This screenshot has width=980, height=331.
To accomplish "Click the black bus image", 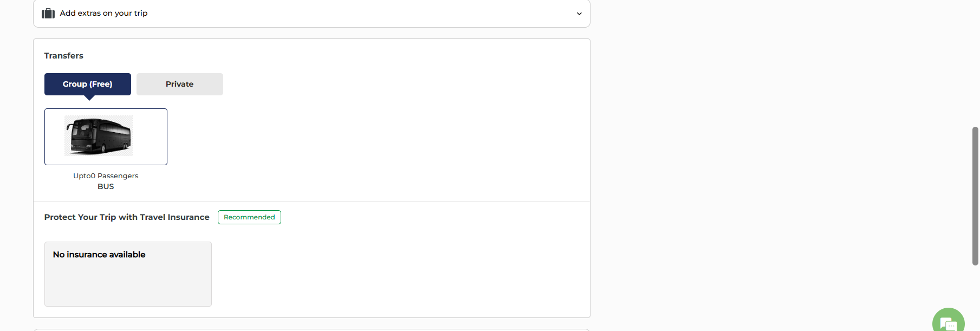I will (99, 135).
